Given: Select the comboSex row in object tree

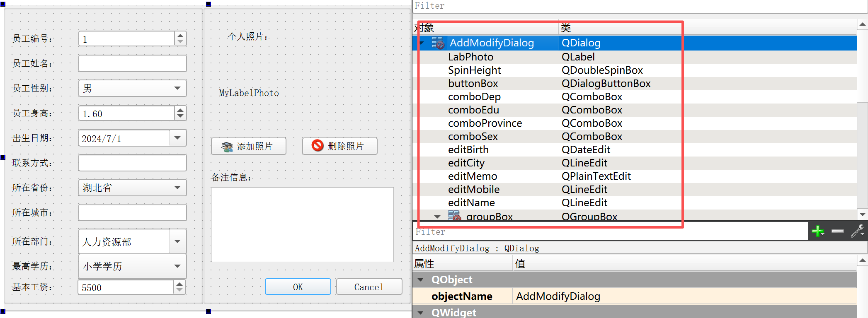Looking at the screenshot, I should [x=634, y=136].
